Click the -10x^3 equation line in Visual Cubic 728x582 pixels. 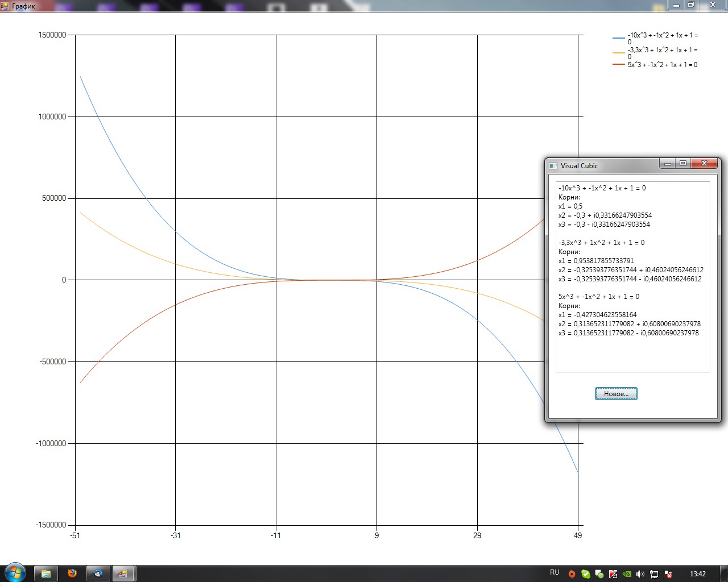(x=602, y=188)
